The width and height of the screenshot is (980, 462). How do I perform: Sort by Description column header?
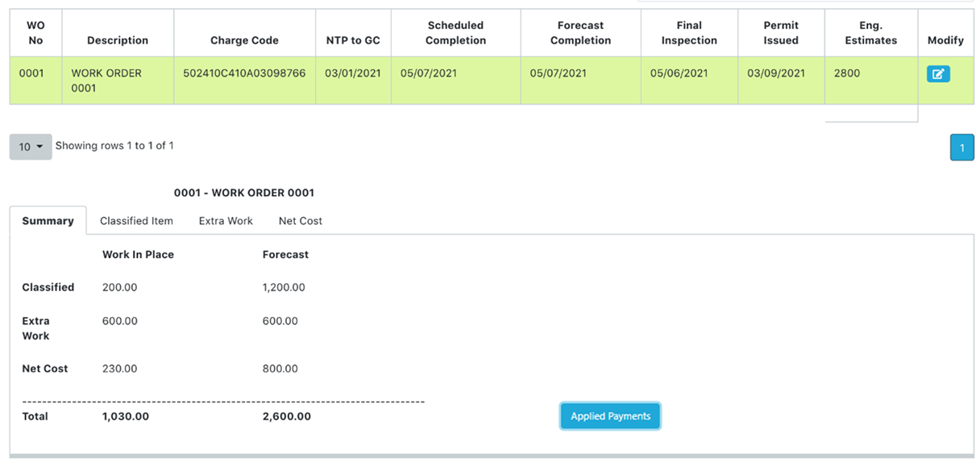[118, 40]
